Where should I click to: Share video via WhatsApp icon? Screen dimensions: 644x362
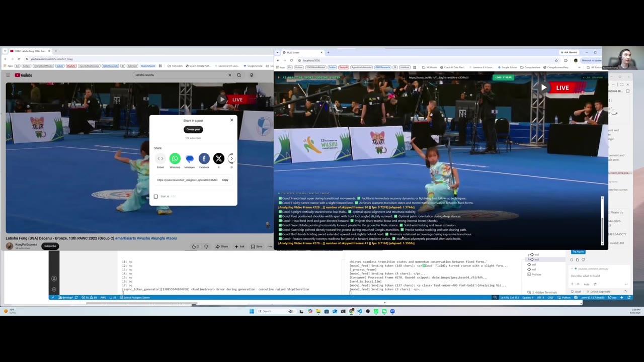tap(175, 159)
